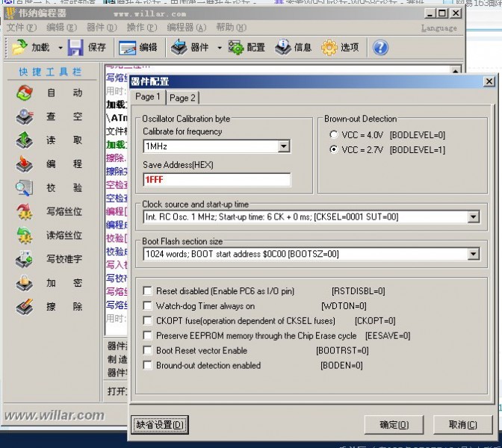Screen dimensions: 502x448
Task: Expand the Calibrate for frequency dropdown
Action: pyautogui.click(x=283, y=146)
